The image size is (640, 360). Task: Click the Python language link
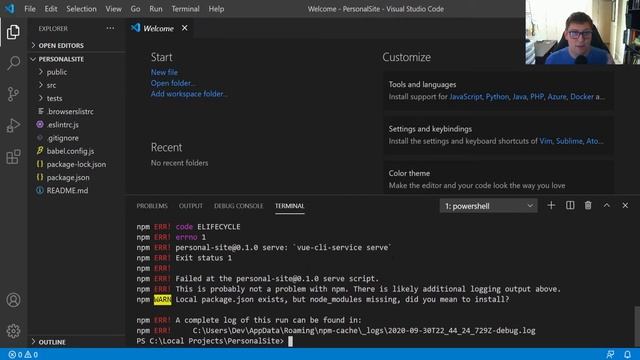[x=497, y=97]
